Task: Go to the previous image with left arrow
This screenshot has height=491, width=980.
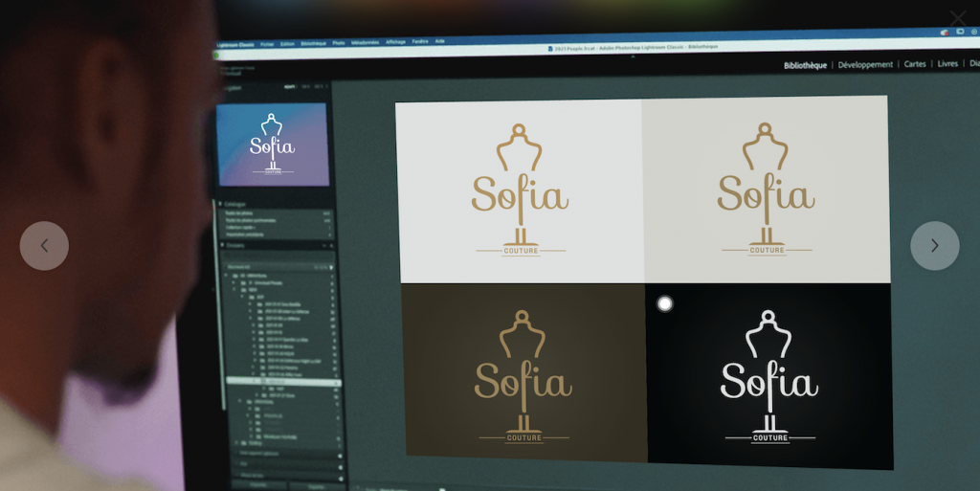Action: coord(44,245)
